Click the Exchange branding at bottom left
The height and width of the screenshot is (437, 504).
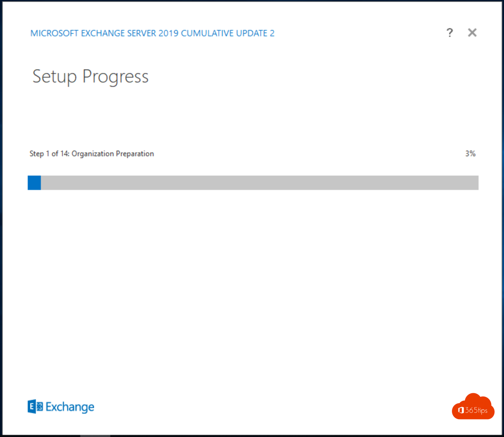[x=61, y=407]
